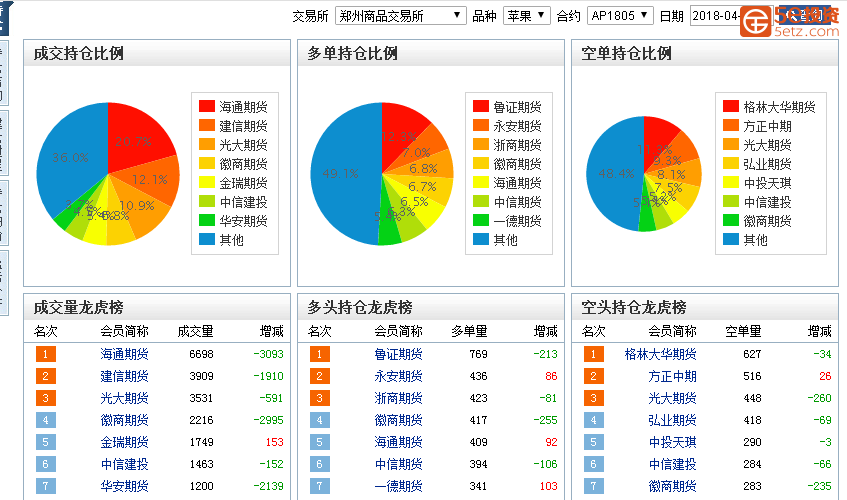
Task: Open 弘业期货 link in 空头持仓龙虎榜
Action: click(x=672, y=420)
